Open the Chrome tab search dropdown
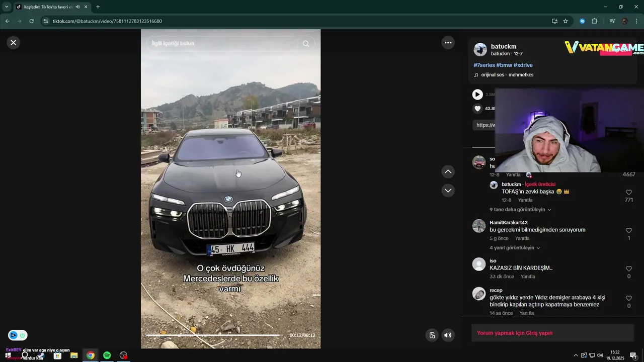644x362 pixels. (x=7, y=7)
